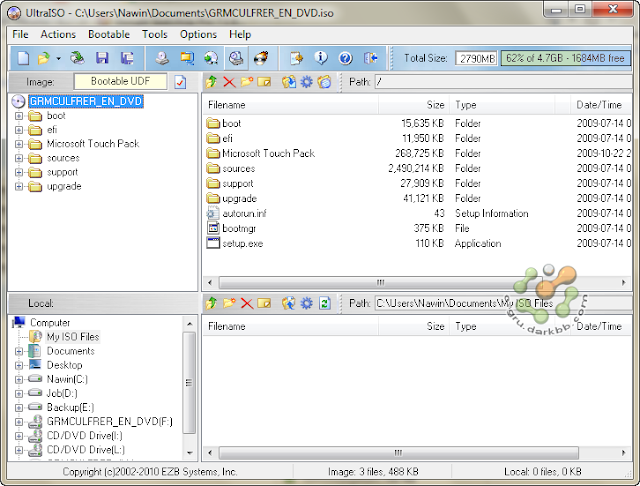Expand the efi folder in image tree
This screenshot has height=486, width=640.
click(19, 130)
